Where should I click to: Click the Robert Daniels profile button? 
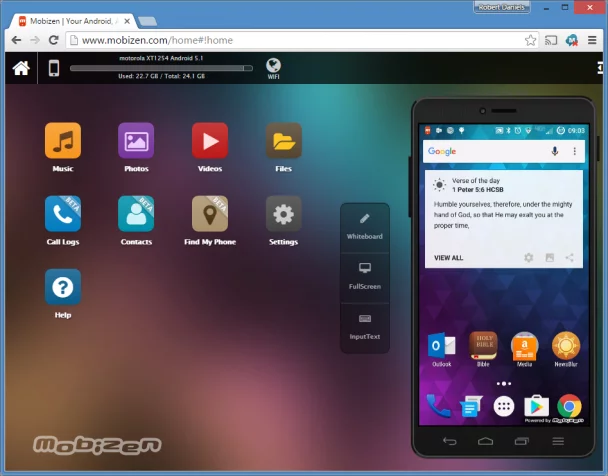click(x=502, y=7)
